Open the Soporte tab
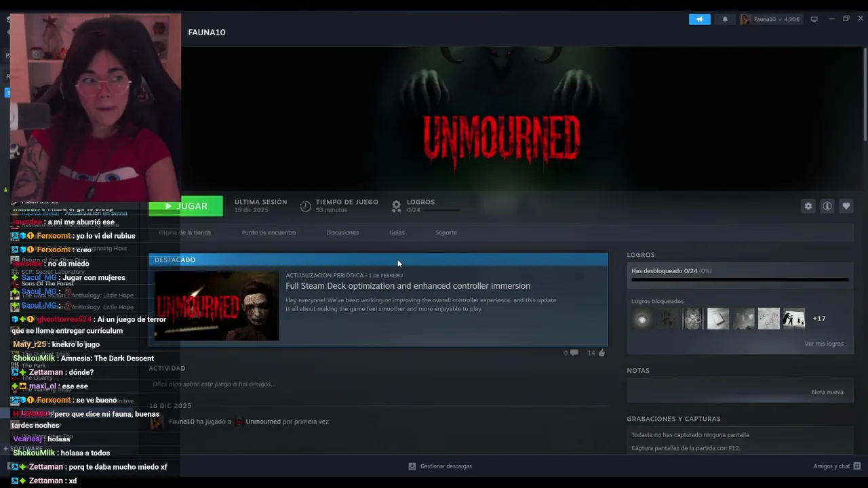This screenshot has height=488, width=868. [x=446, y=232]
